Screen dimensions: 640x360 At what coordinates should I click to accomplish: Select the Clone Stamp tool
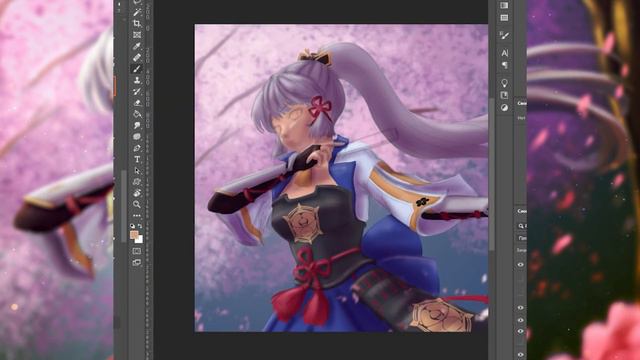137,80
